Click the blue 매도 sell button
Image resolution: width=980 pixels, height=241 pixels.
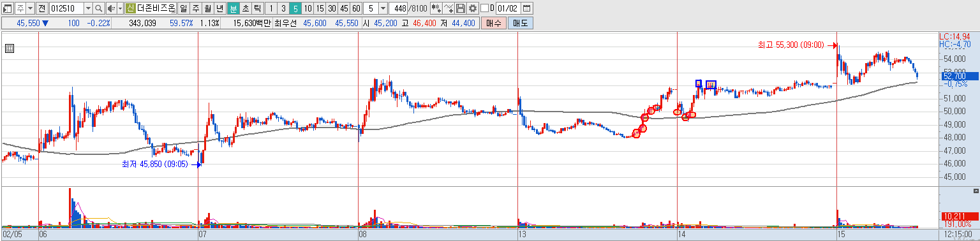click(521, 23)
